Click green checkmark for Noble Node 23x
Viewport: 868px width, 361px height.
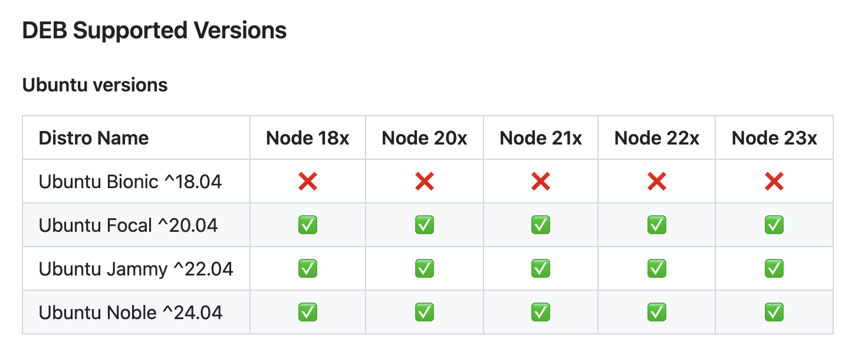[774, 312]
